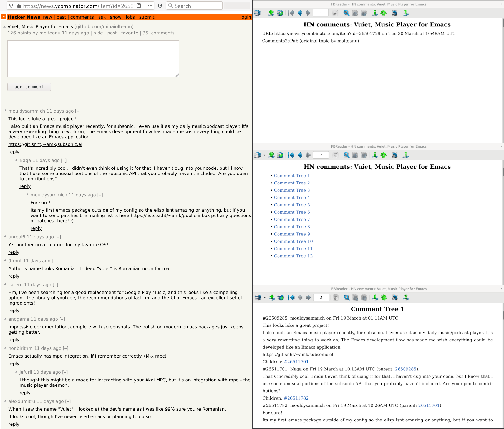Collapse alexdumitru's comment

point(68,401)
